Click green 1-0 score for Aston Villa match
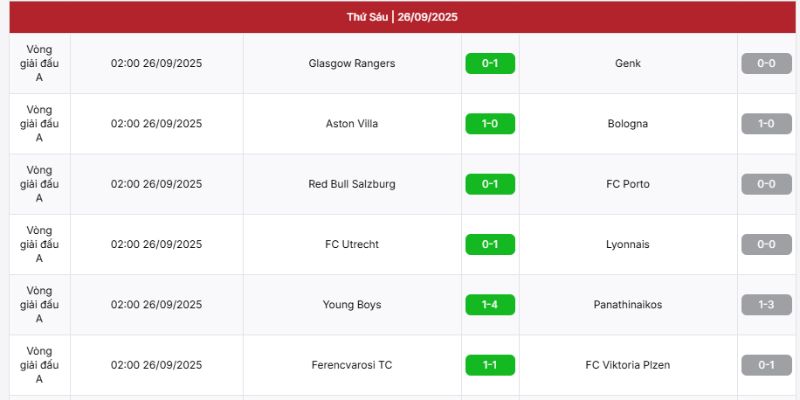Image resolution: width=800 pixels, height=400 pixels. coord(490,124)
